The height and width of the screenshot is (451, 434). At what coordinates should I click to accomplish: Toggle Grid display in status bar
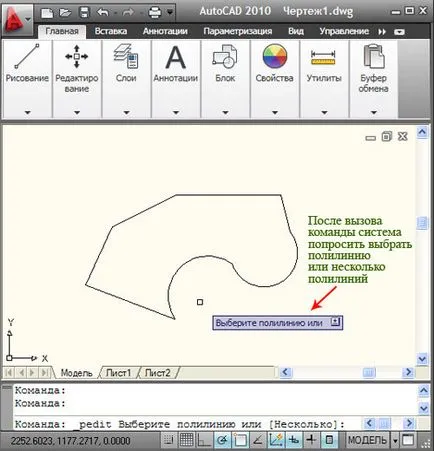click(x=186, y=440)
